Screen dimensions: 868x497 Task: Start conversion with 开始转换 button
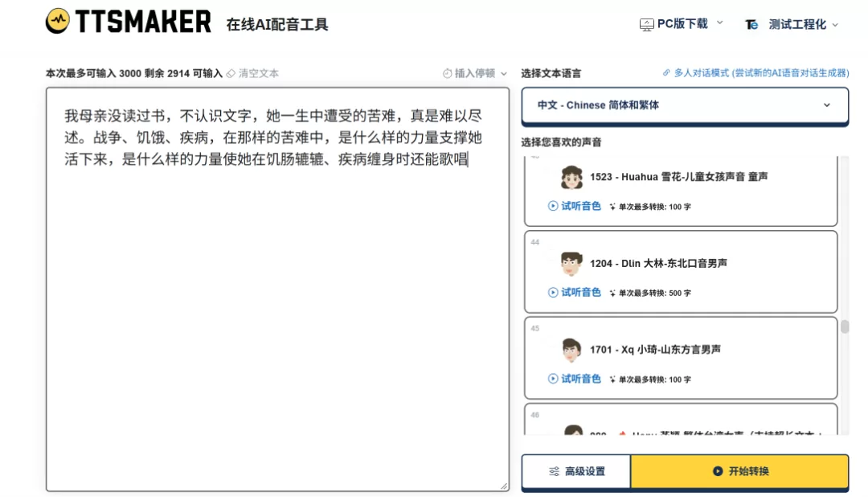pyautogui.click(x=739, y=471)
